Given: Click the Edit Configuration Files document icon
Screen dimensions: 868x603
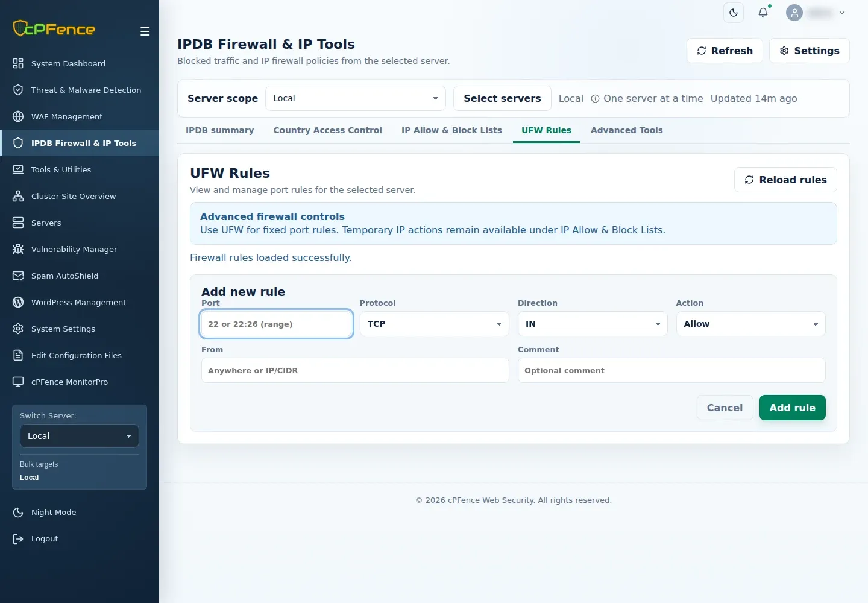Looking at the screenshot, I should (18, 355).
